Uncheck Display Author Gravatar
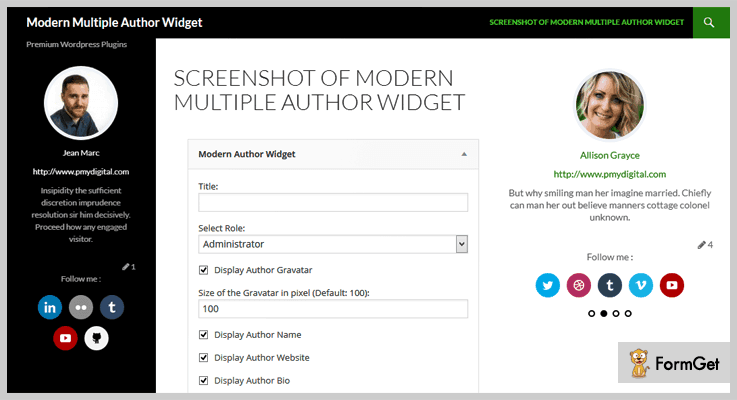Screen dimensions: 737x400 click(x=204, y=270)
